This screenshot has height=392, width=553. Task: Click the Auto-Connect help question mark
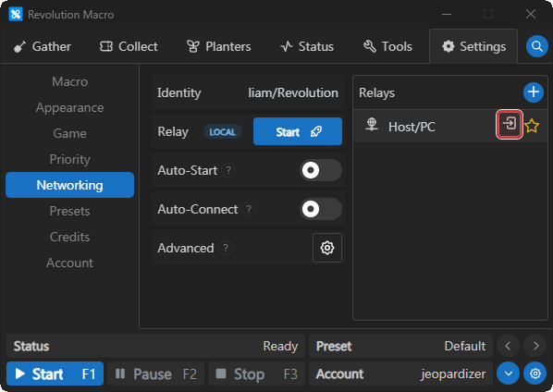(249, 209)
